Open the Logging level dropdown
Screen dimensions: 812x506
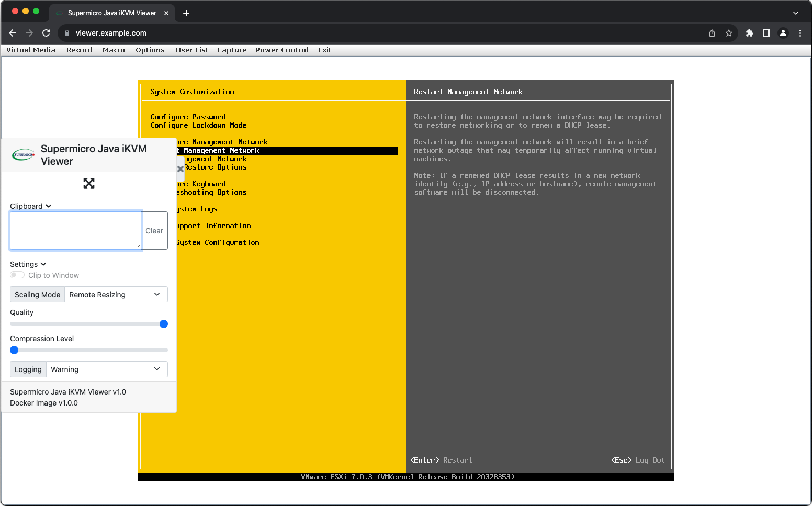click(x=106, y=369)
